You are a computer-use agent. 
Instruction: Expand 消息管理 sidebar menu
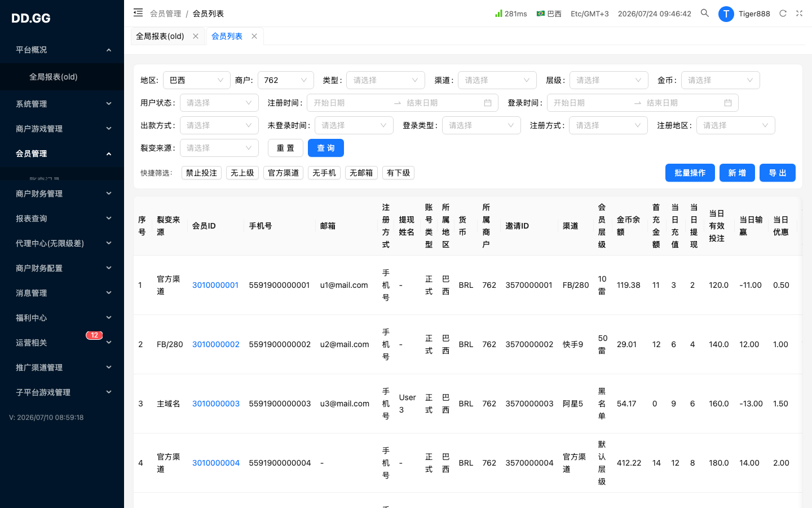62,293
